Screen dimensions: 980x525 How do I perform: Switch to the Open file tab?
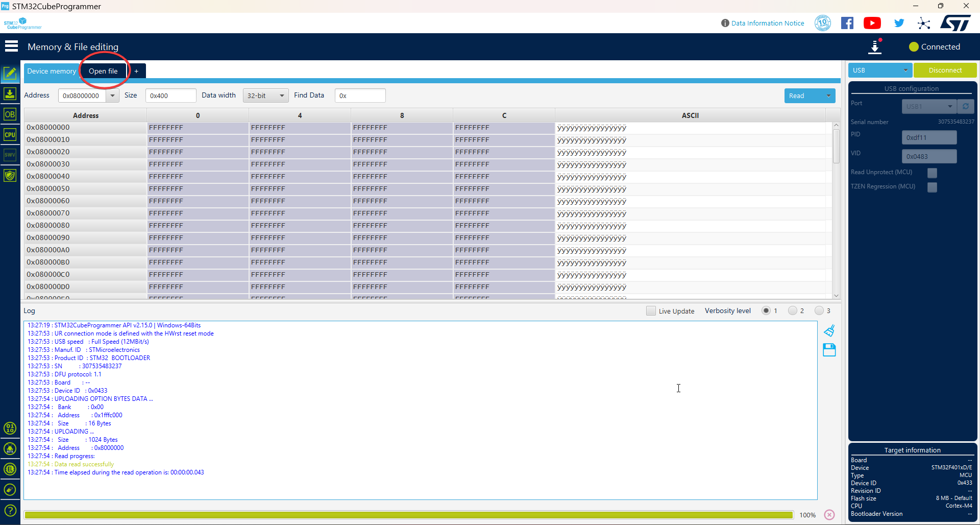pos(103,71)
